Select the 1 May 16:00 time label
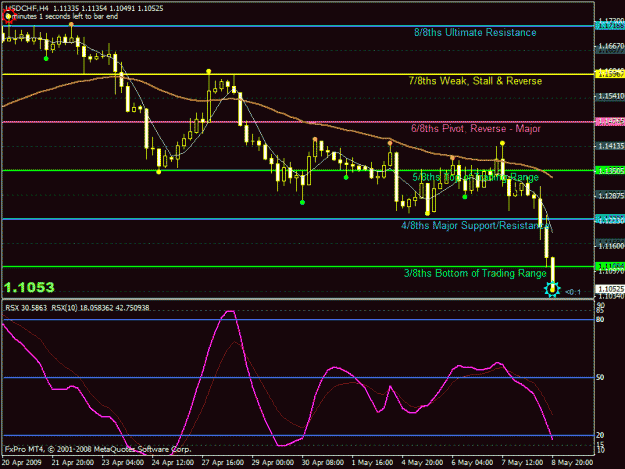Viewport: 625px width, 469px height. pyautogui.click(x=372, y=463)
